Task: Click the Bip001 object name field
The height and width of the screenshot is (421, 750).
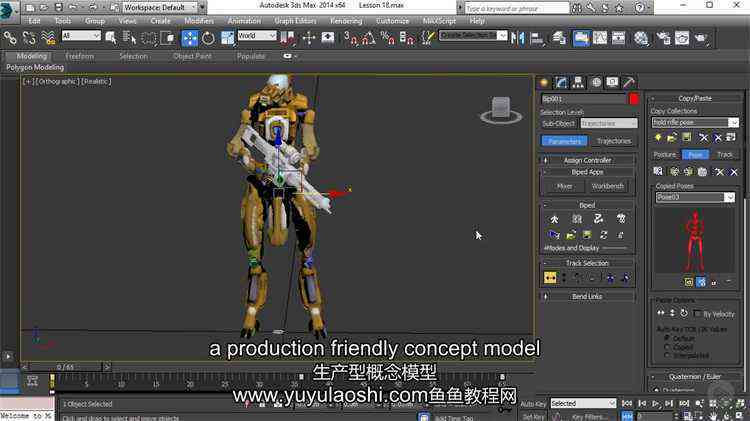Action: pos(583,99)
